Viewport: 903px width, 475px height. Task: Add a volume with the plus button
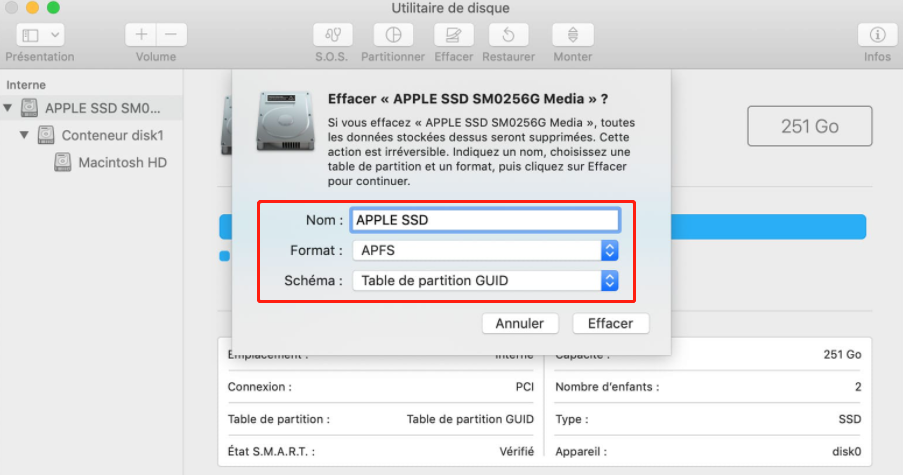(x=141, y=35)
